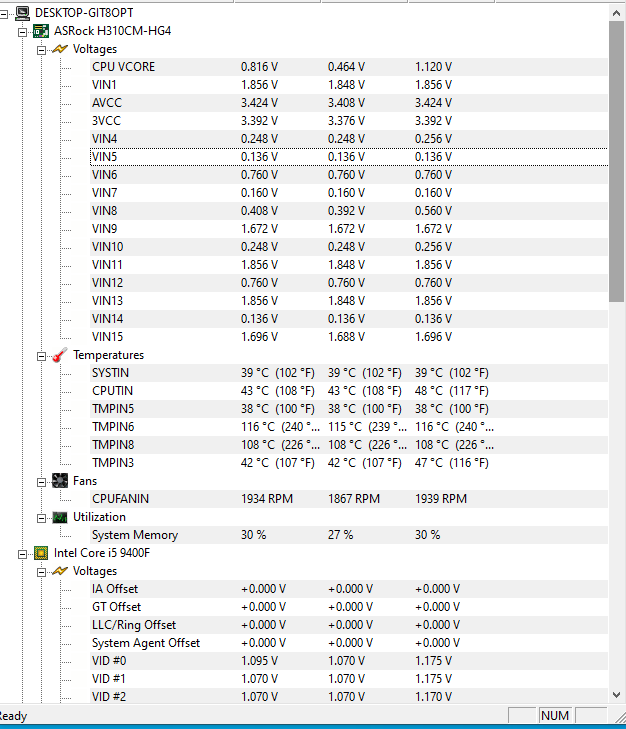
Task: Select the TMPIN8 temperature row
Action: point(349,445)
